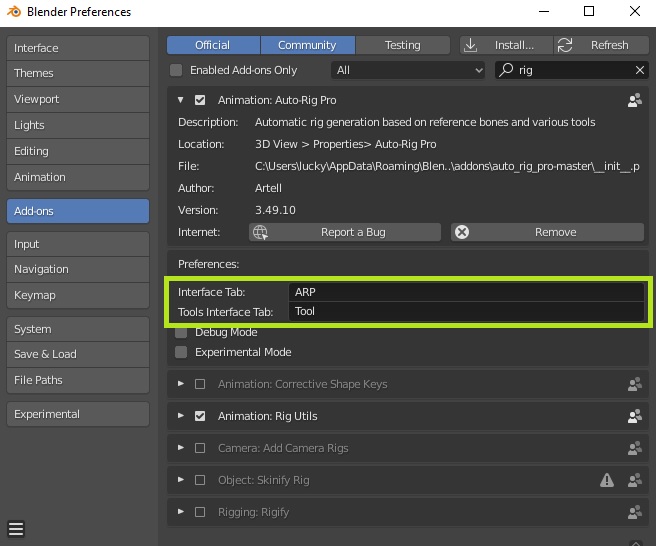Collapse the Auto-Rig Pro details
Image resolution: width=656 pixels, height=546 pixels.
coord(180,100)
